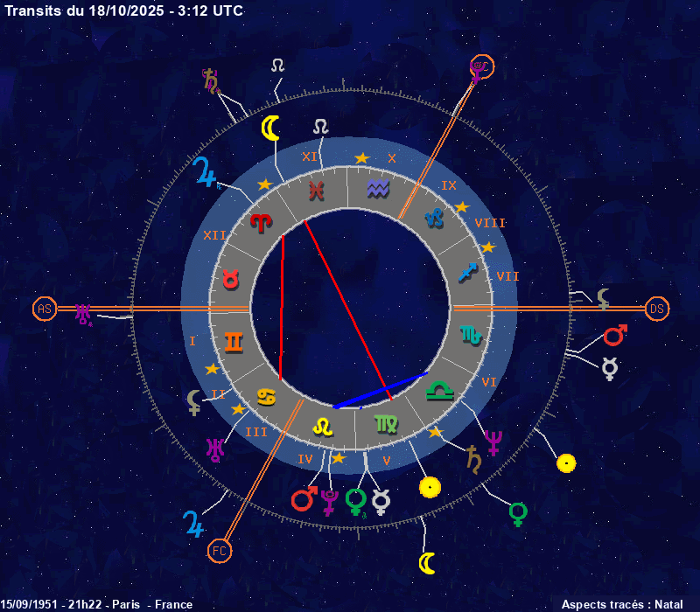Select the Taurus symbol on the zodiac ring
Viewport: 700px width, 612px height.
pyautogui.click(x=231, y=280)
